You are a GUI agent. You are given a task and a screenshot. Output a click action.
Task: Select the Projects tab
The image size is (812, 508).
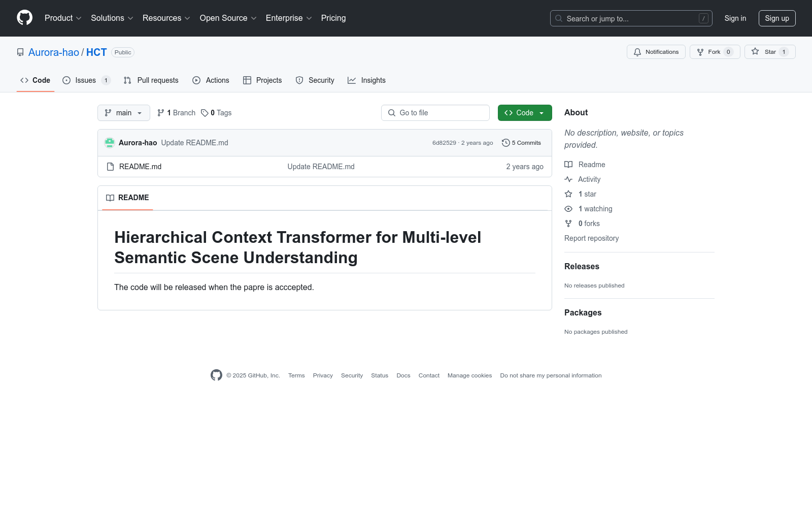pyautogui.click(x=262, y=80)
